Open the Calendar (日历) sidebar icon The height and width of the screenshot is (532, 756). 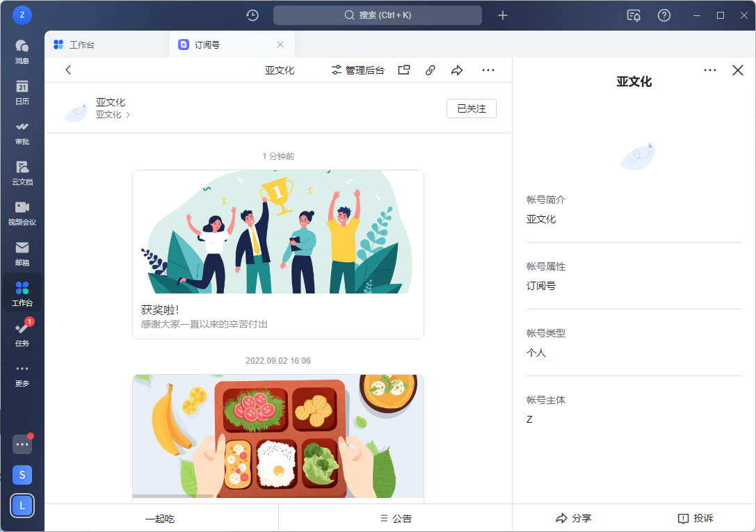click(22, 91)
